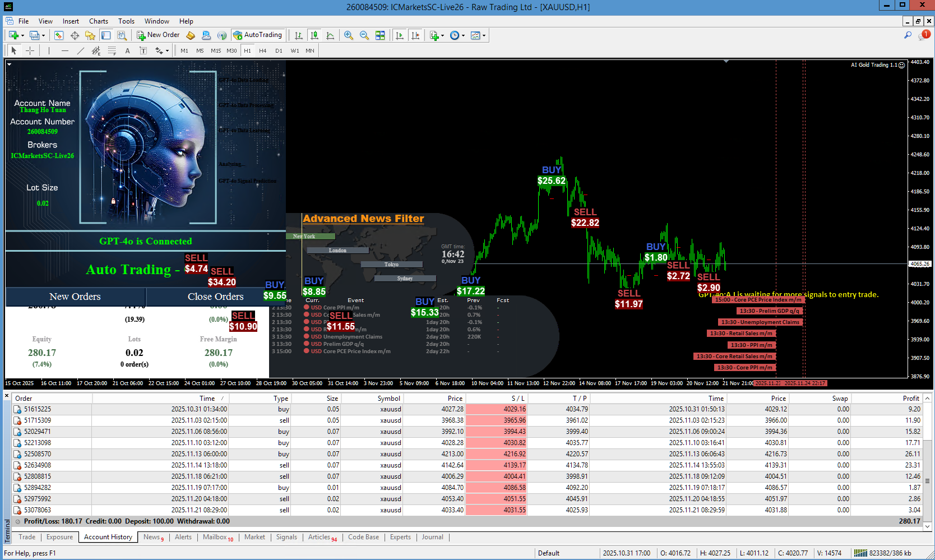935x560 pixels.
Task: Open the Charts menu
Action: click(99, 21)
